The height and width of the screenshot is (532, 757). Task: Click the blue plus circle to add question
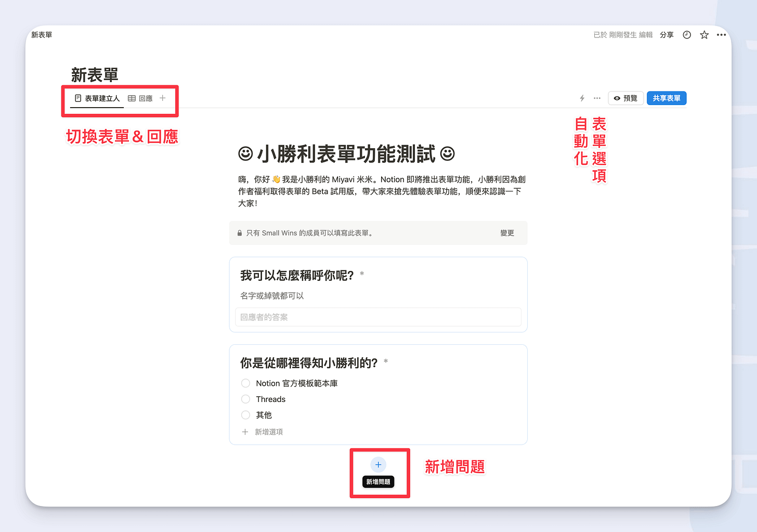click(x=378, y=464)
